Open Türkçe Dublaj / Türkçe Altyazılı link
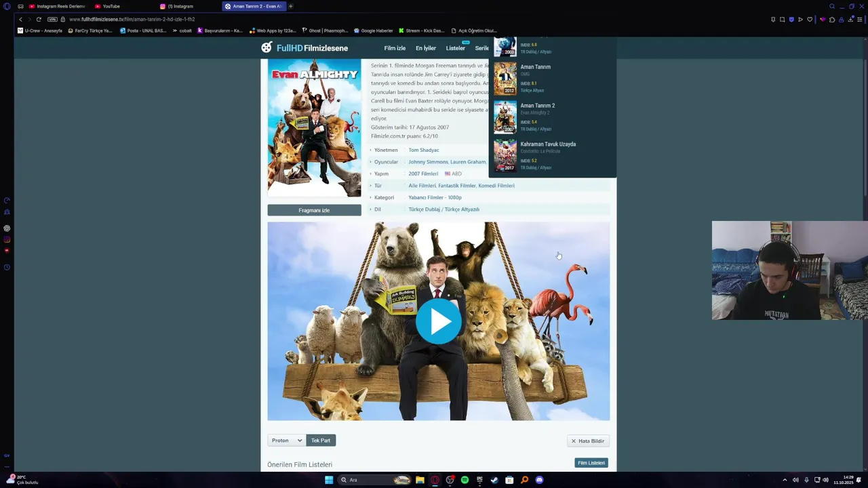The image size is (868, 488). point(443,209)
